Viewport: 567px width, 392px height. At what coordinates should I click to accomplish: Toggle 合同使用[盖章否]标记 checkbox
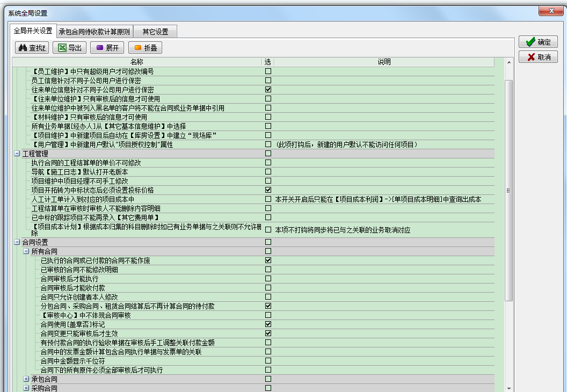click(x=268, y=324)
